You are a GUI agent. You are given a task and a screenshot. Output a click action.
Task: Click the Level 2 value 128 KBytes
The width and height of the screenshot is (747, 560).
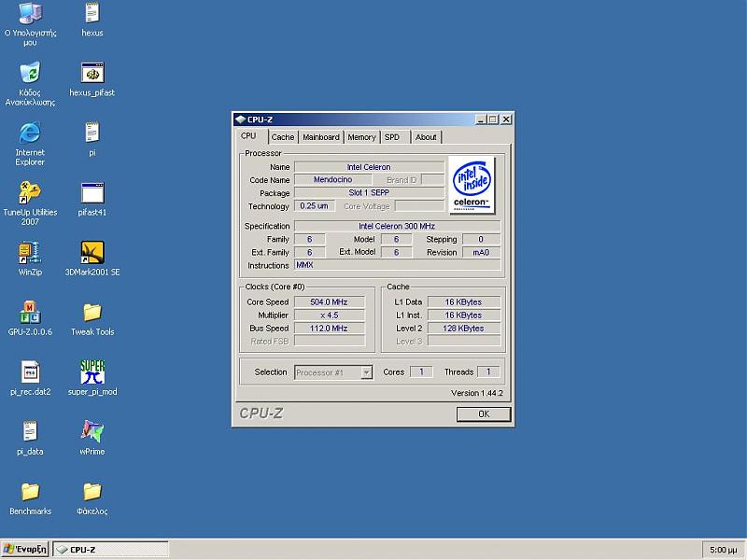[463, 329]
